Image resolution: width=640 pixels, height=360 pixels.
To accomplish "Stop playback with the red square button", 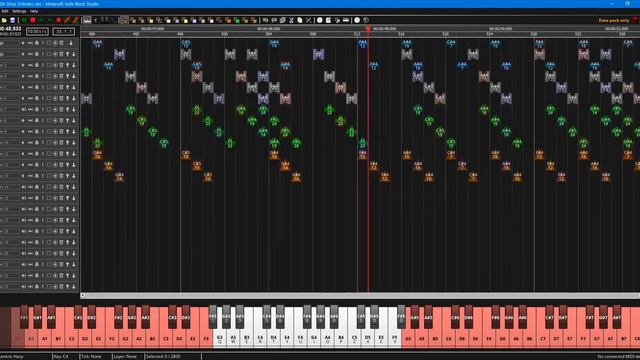I will [x=33, y=20].
